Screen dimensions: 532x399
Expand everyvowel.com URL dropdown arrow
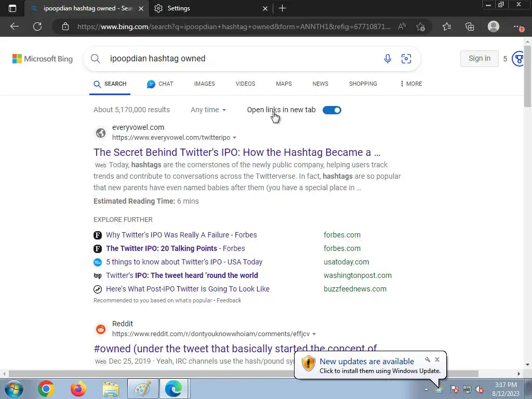click(x=234, y=138)
